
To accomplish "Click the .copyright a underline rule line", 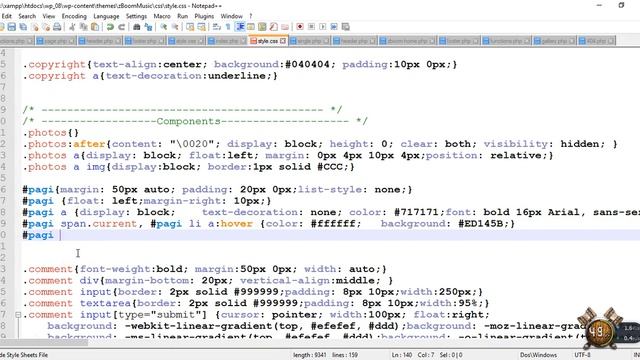I will (x=150, y=76).
